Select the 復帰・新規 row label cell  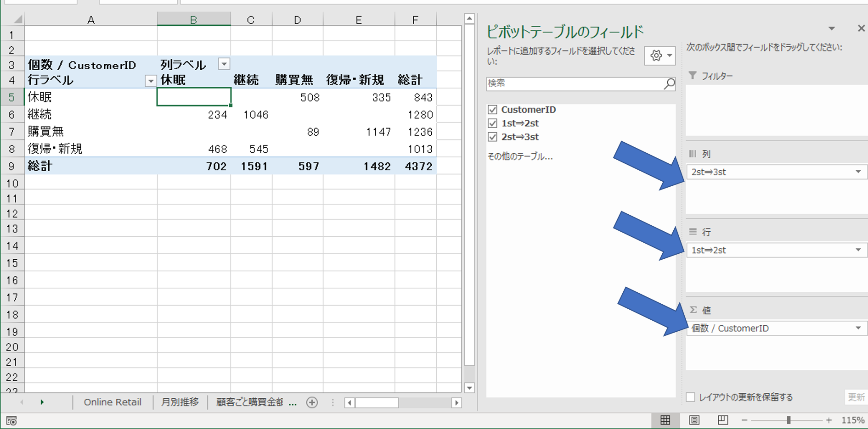coord(91,149)
